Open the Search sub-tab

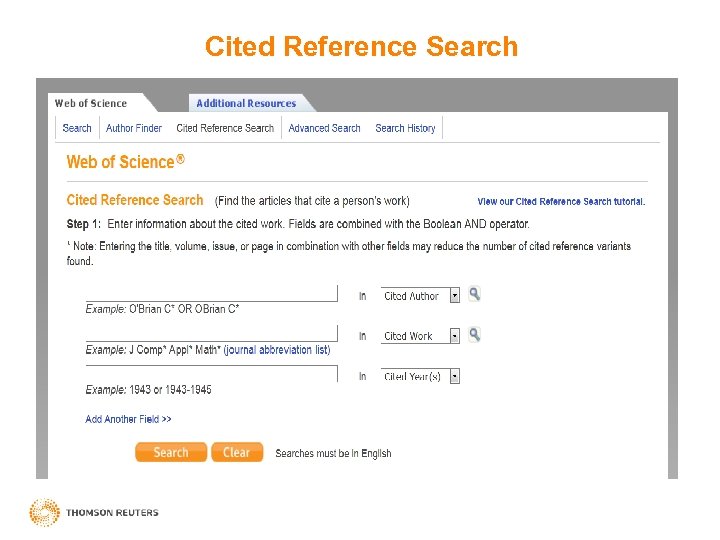click(77, 128)
